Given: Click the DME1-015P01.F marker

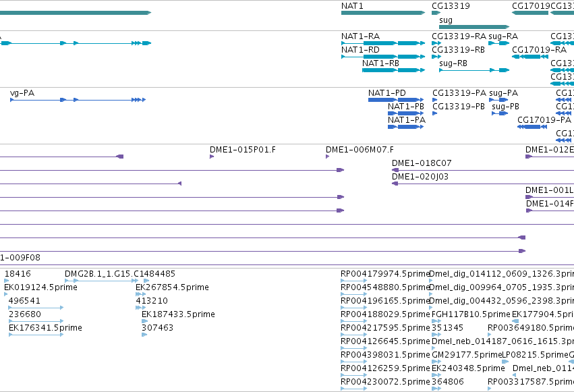Looking at the screenshot, I should [212, 157].
